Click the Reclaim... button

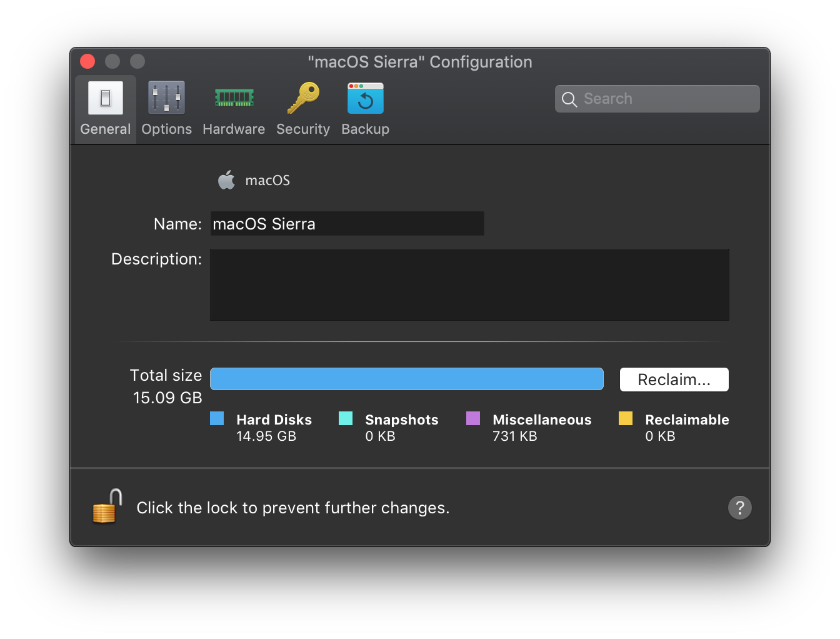point(674,379)
